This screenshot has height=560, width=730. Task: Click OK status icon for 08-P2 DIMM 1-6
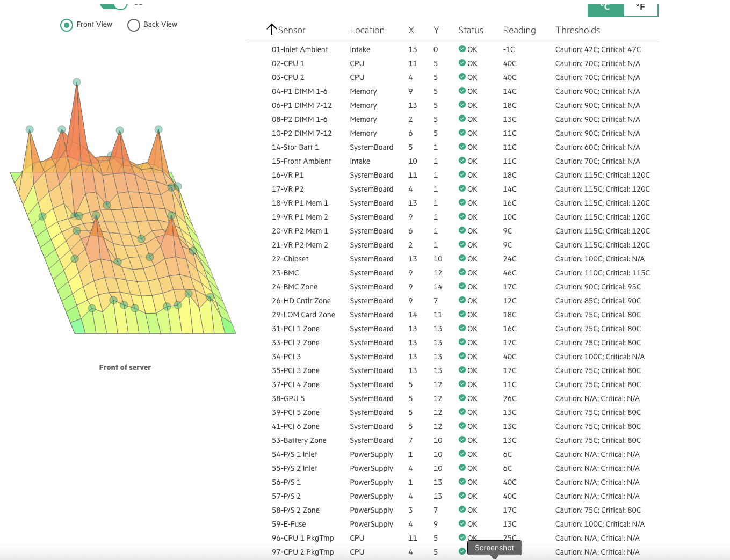(462, 119)
